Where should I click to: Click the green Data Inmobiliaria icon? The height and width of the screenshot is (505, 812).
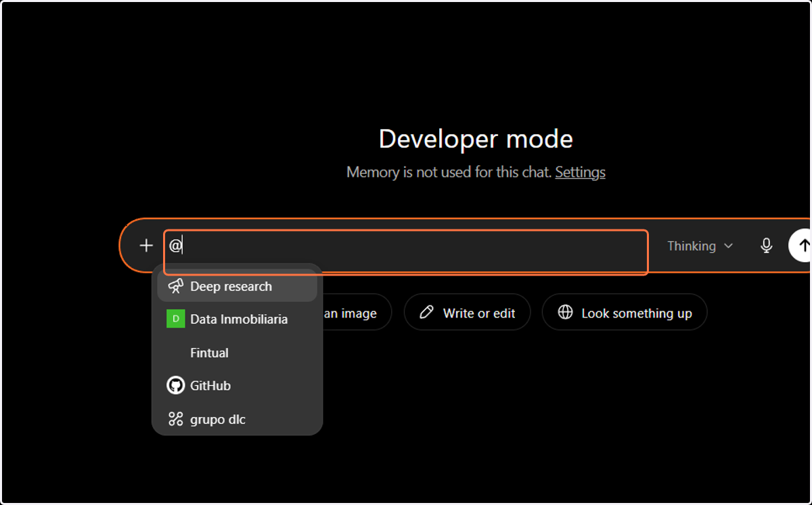[x=175, y=319]
